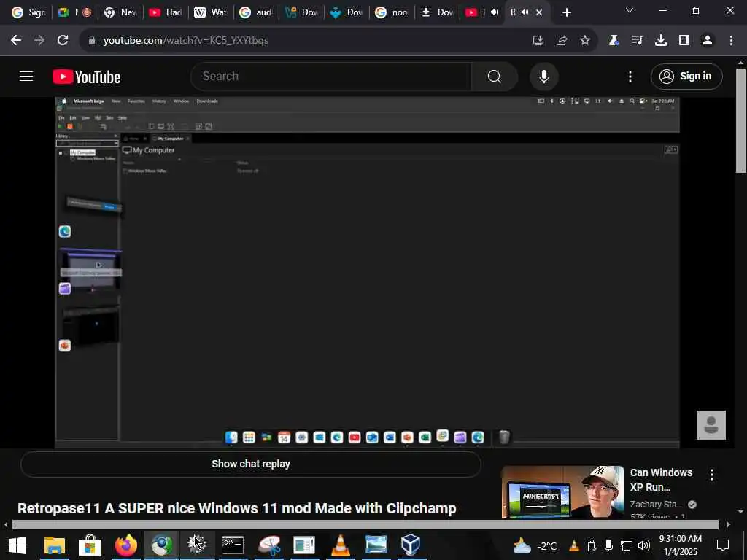The height and width of the screenshot is (560, 747).
Task: Open the media controls toolbar icon
Action: tap(637, 41)
